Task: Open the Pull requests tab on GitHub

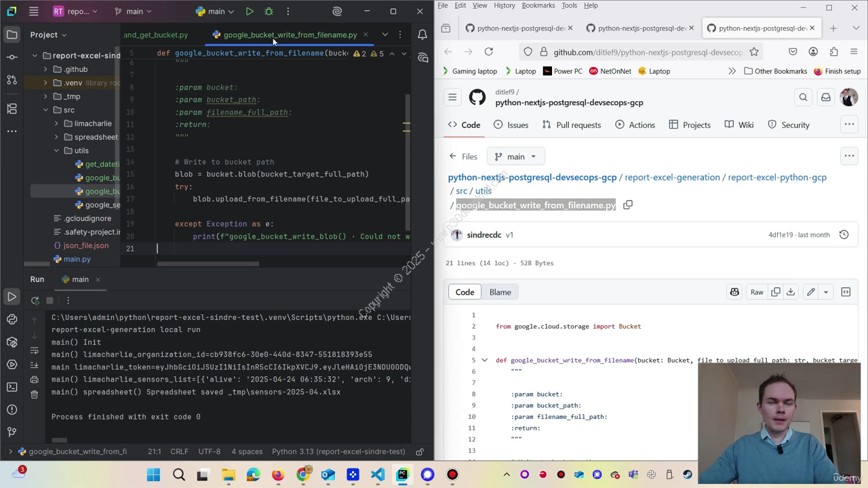Action: (571, 125)
